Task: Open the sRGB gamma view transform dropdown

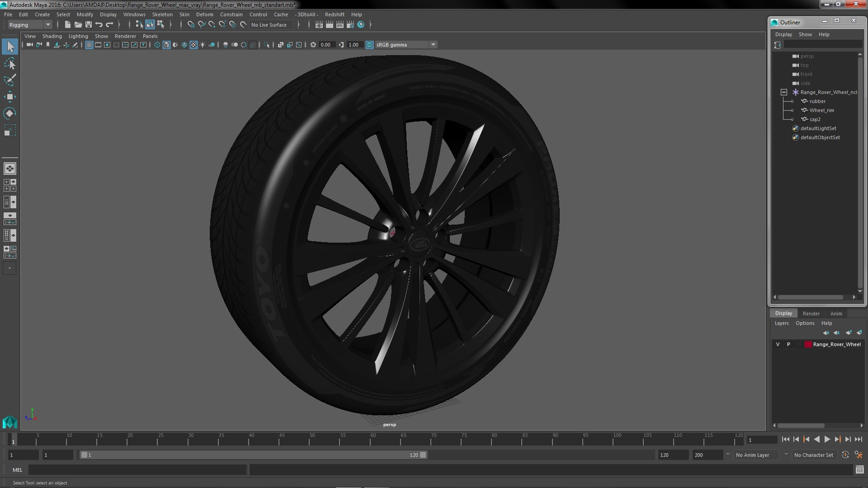Action: (x=406, y=45)
